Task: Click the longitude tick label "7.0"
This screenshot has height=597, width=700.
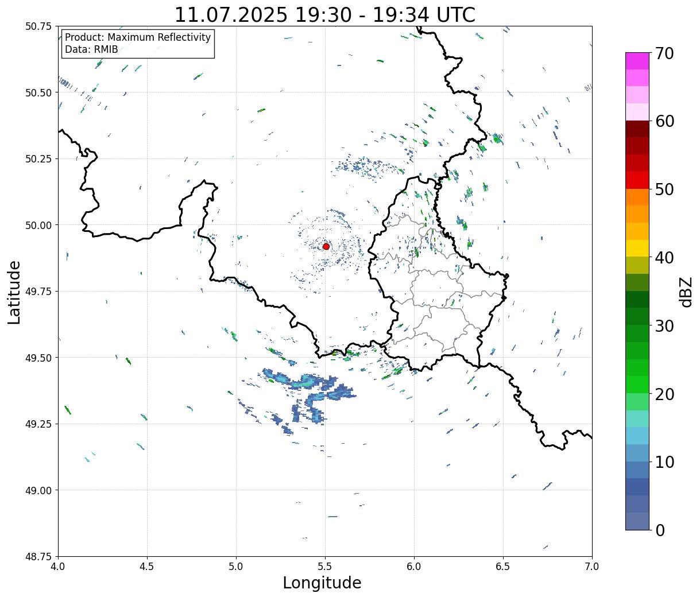Action: coord(592,567)
